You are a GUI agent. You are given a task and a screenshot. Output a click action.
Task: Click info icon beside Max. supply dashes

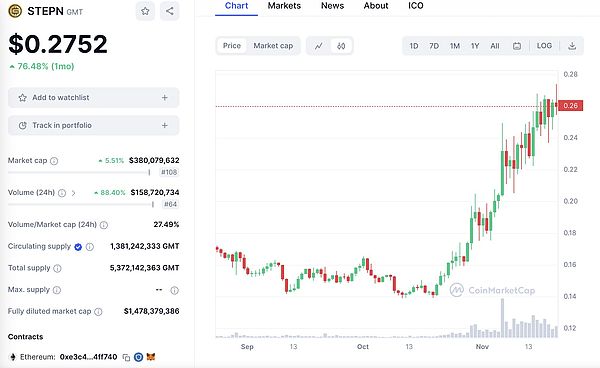(x=174, y=290)
